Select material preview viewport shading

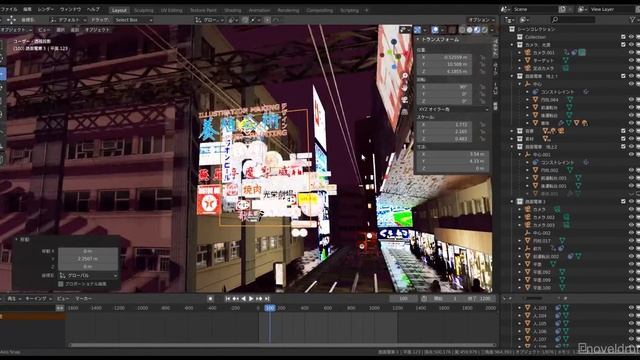coord(477,30)
